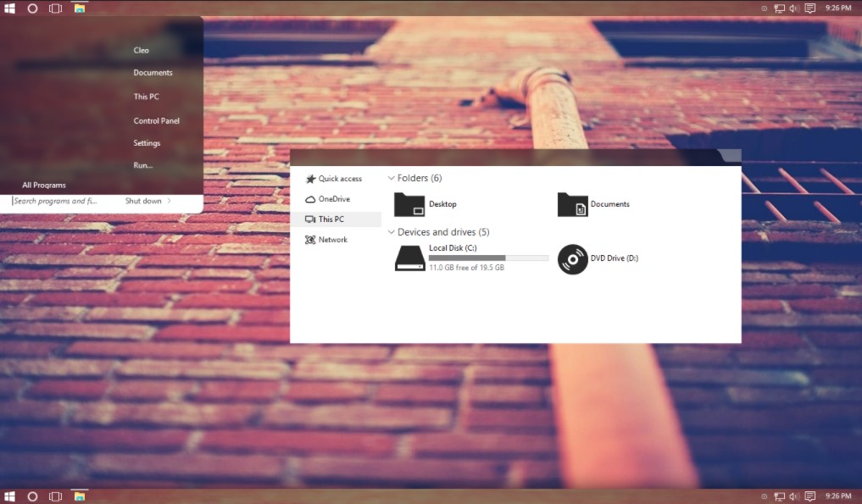
Task: Open the Desktop folder icon
Action: [x=409, y=204]
